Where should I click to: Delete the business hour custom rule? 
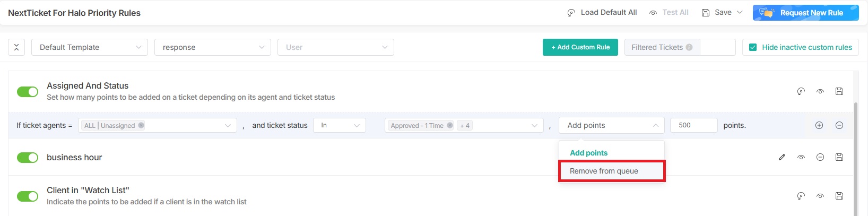coord(820,157)
